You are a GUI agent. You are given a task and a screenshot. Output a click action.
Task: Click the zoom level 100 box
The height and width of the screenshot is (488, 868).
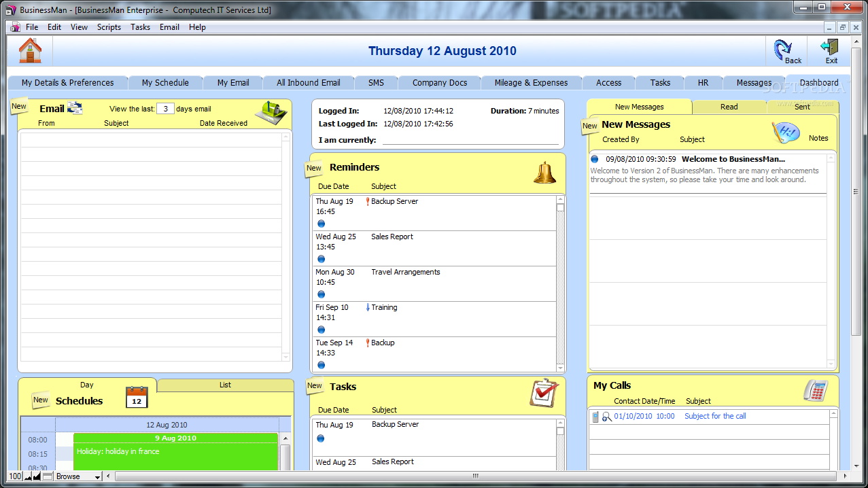15,476
